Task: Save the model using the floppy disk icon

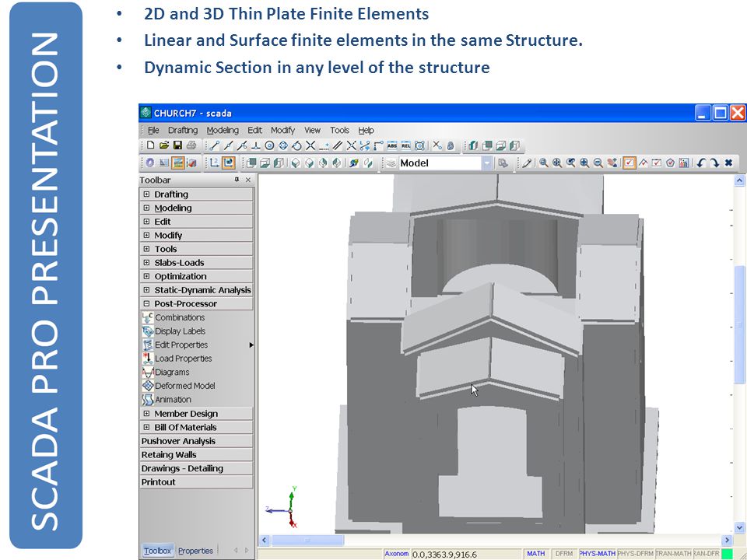Action: 177,145
